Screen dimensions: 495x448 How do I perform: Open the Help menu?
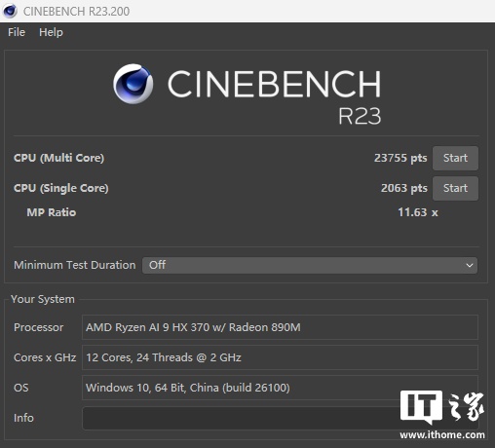point(51,32)
